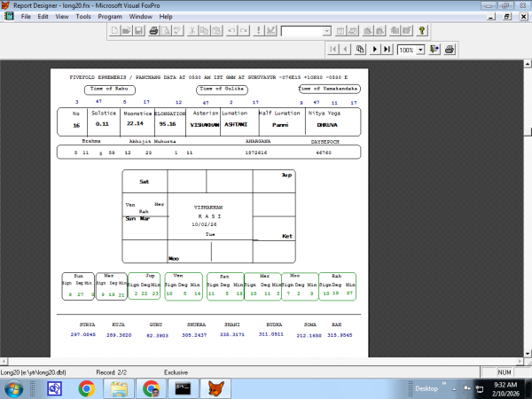Expand the 100% zoom dropdown

point(420,50)
